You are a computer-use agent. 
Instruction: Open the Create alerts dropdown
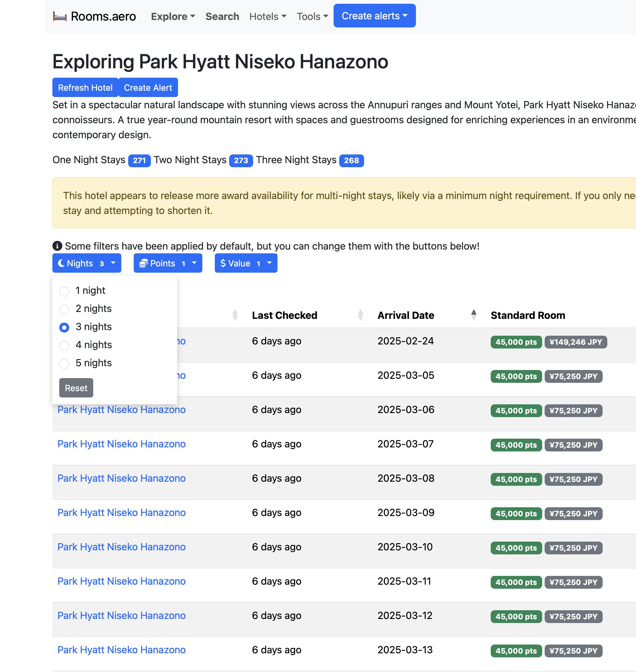[x=375, y=16]
